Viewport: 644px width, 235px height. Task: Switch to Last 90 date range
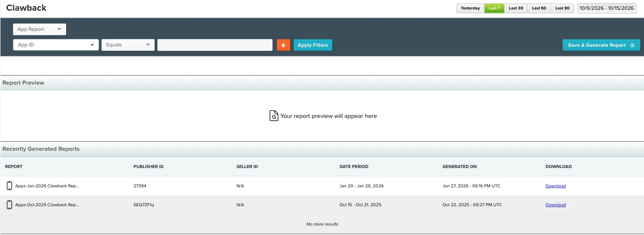(562, 8)
